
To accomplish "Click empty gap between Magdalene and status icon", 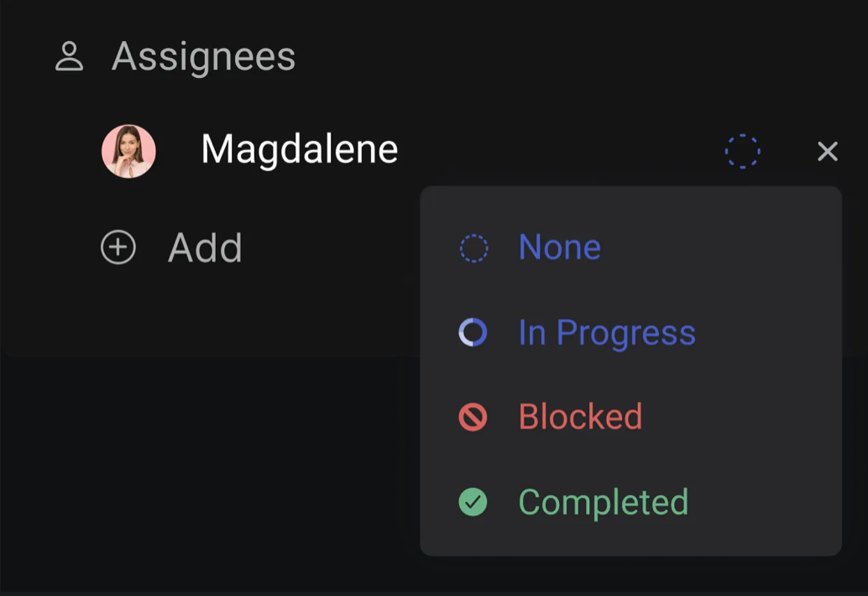I will [x=559, y=151].
